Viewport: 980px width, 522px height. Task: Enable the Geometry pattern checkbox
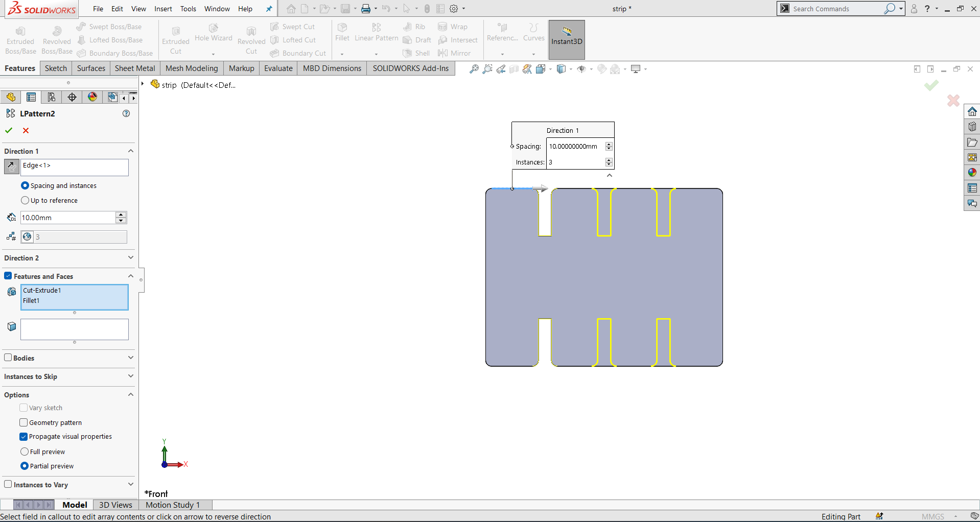[24, 422]
